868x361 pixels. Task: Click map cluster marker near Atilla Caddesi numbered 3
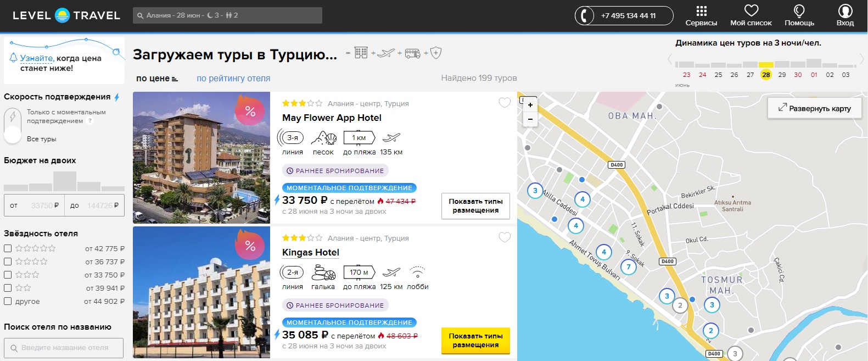535,191
